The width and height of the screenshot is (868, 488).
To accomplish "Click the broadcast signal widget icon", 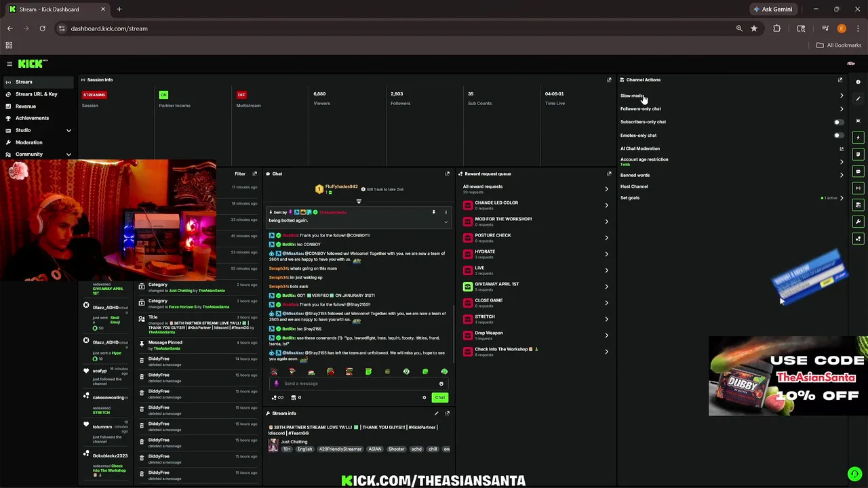I will pyautogui.click(x=858, y=188).
